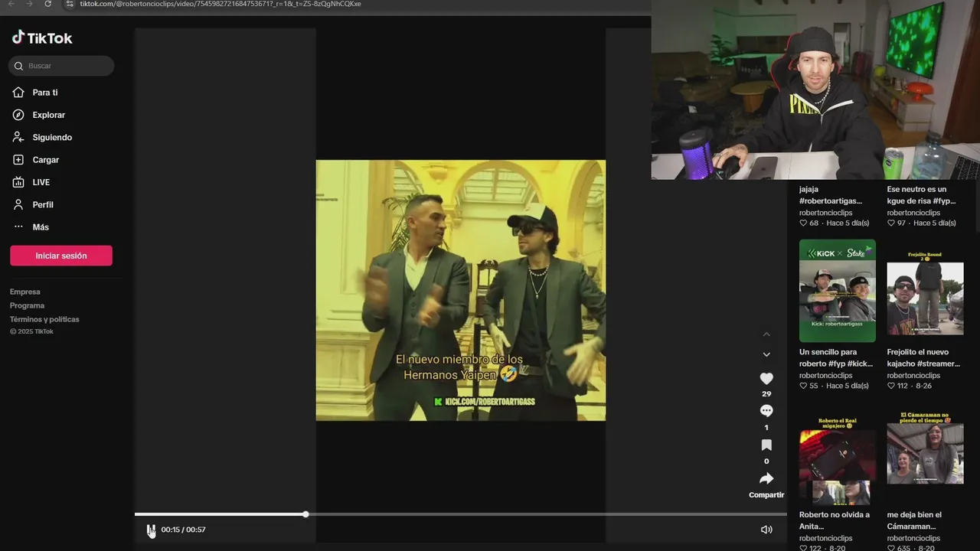Like the video with the heart icon

coord(766,379)
